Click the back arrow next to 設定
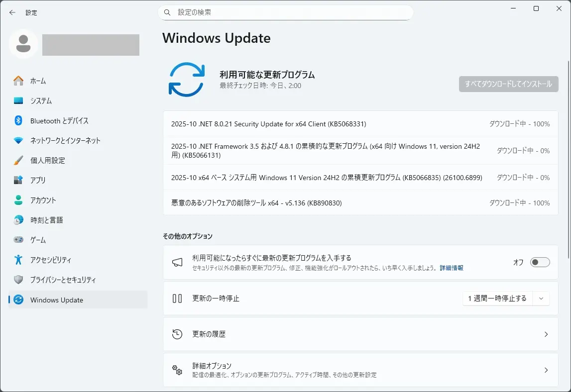 tap(12, 12)
